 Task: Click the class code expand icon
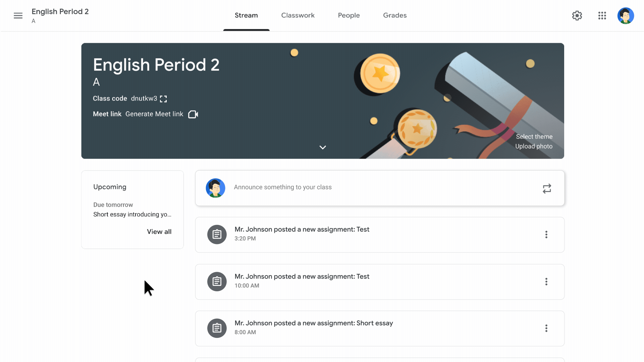tap(163, 98)
